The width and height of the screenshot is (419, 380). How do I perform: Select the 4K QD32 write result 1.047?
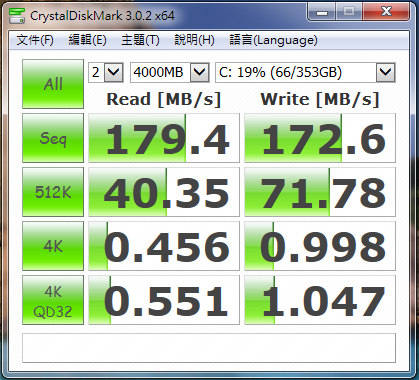(320, 300)
